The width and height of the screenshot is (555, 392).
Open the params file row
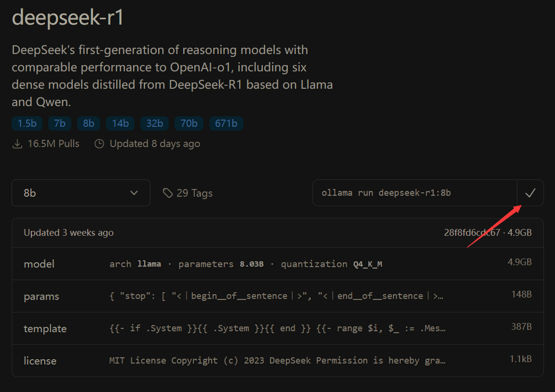pyautogui.click(x=277, y=296)
